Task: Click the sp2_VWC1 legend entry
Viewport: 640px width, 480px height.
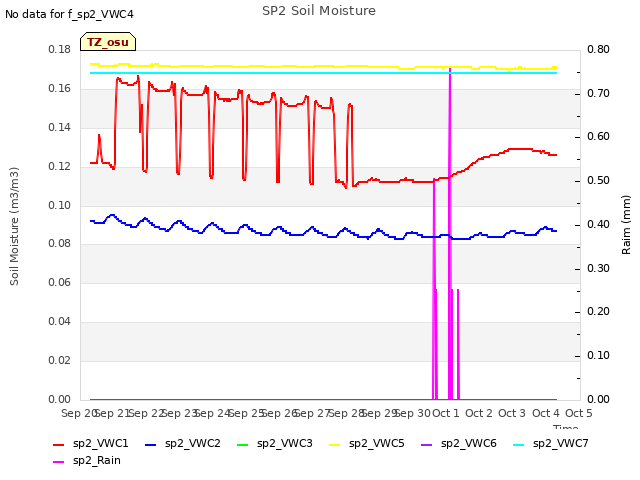Action: [91, 443]
